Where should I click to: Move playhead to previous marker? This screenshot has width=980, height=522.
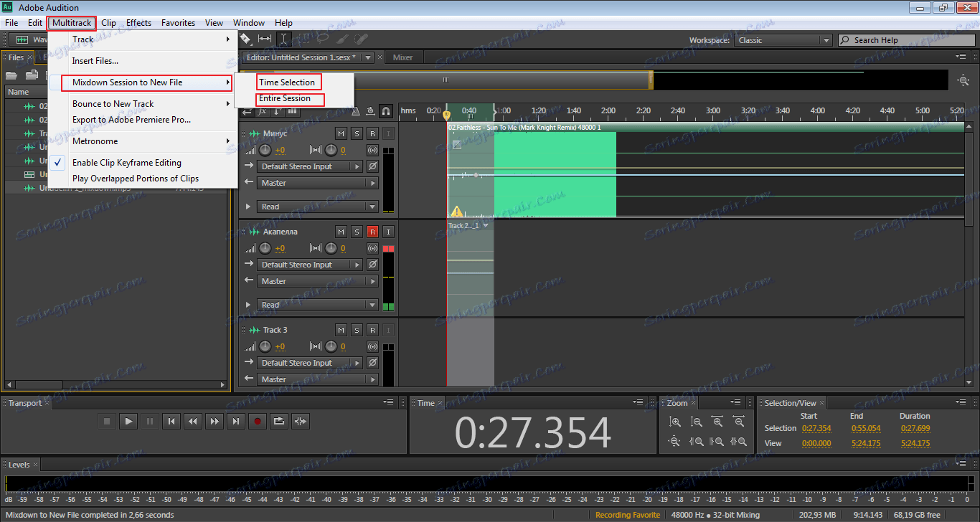point(171,422)
